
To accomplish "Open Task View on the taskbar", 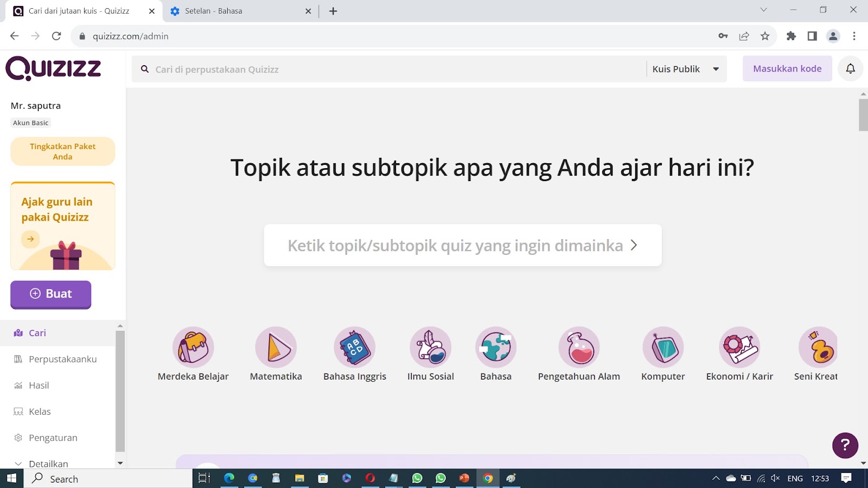I will click(204, 478).
